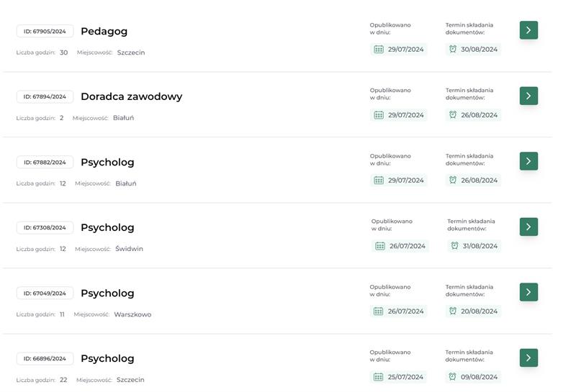This screenshot has width=576, height=392.
Task: Open the Pedagog listing arrow button
Action: click(x=528, y=30)
